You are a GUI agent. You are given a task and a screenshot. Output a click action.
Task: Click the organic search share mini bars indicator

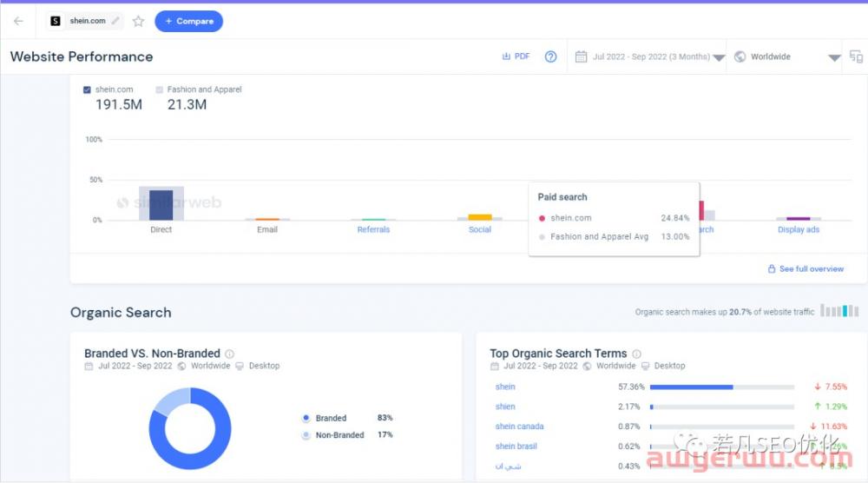(839, 311)
